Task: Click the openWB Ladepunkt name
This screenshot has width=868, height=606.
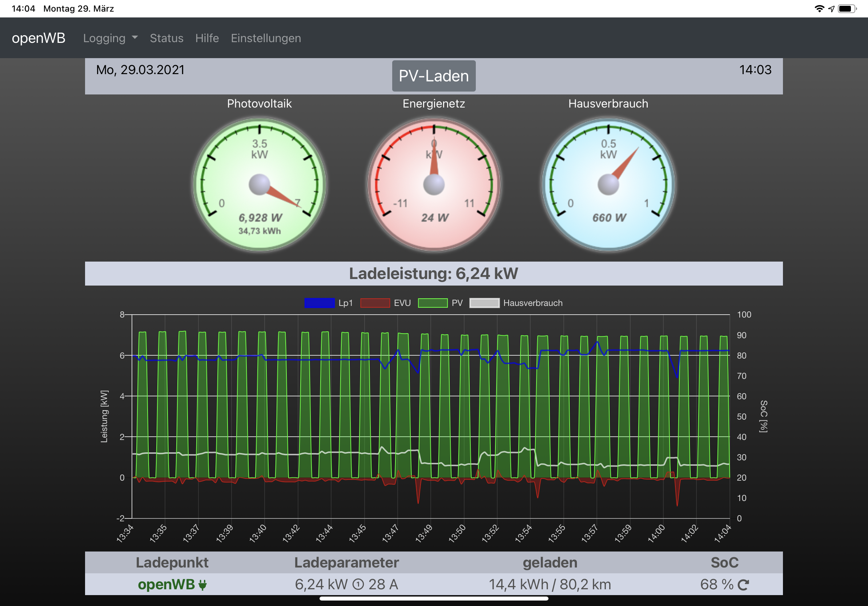Action: 166,585
